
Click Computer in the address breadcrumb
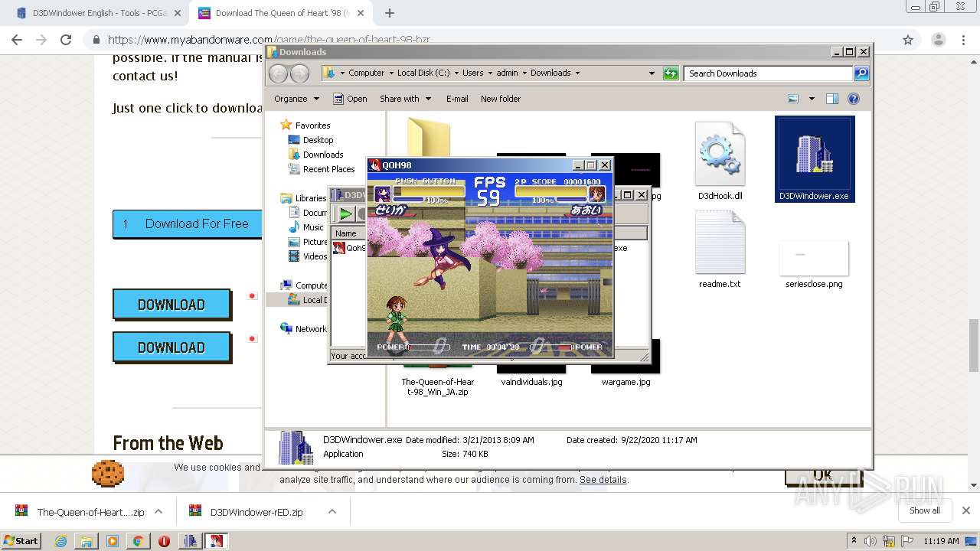coord(367,73)
